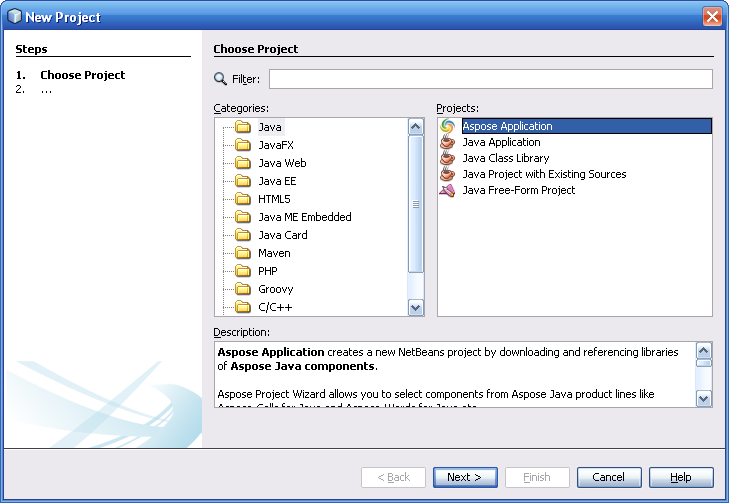Click the C/C++ folder icon

(243, 307)
